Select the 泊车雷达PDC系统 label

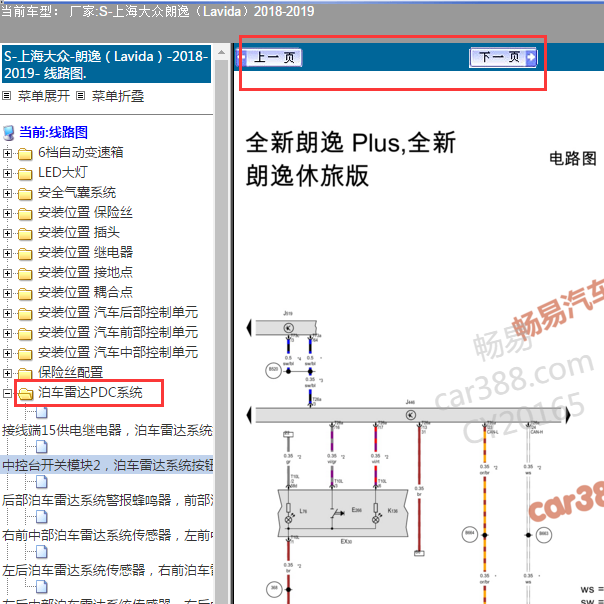coord(90,393)
